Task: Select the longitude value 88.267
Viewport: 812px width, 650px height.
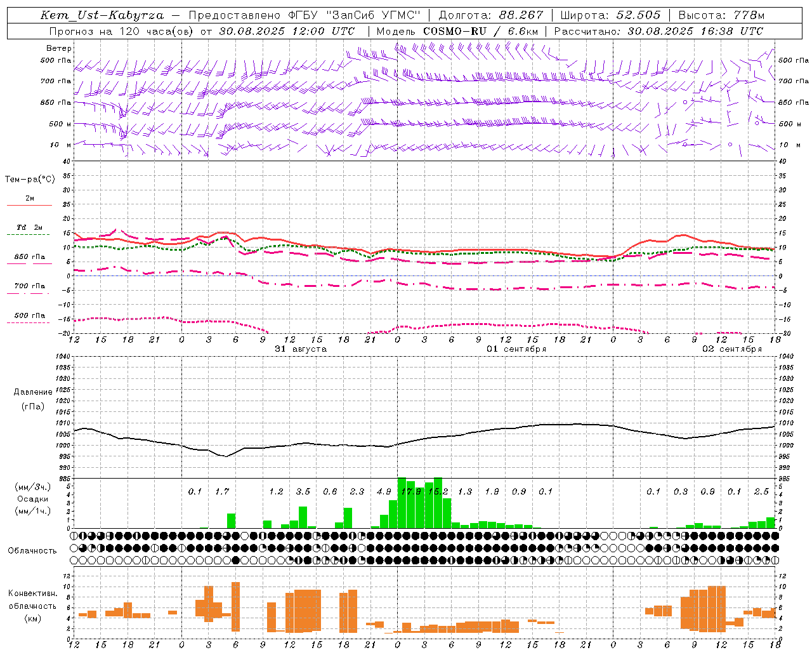Action: pyautogui.click(x=521, y=15)
